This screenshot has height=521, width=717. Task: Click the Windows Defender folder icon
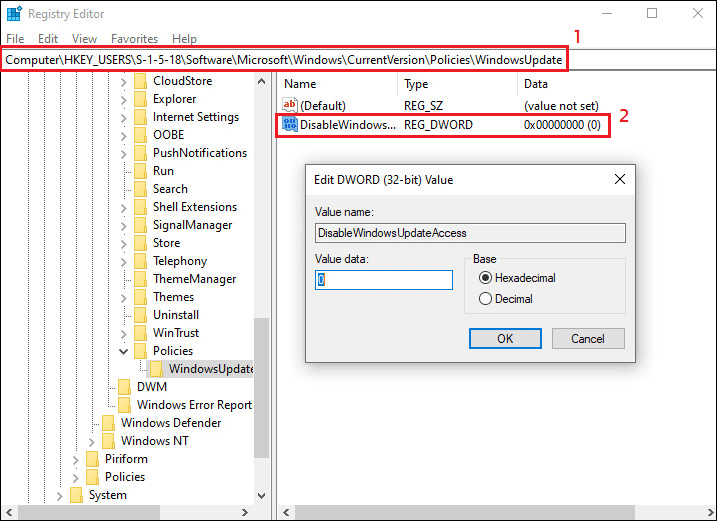(x=108, y=423)
